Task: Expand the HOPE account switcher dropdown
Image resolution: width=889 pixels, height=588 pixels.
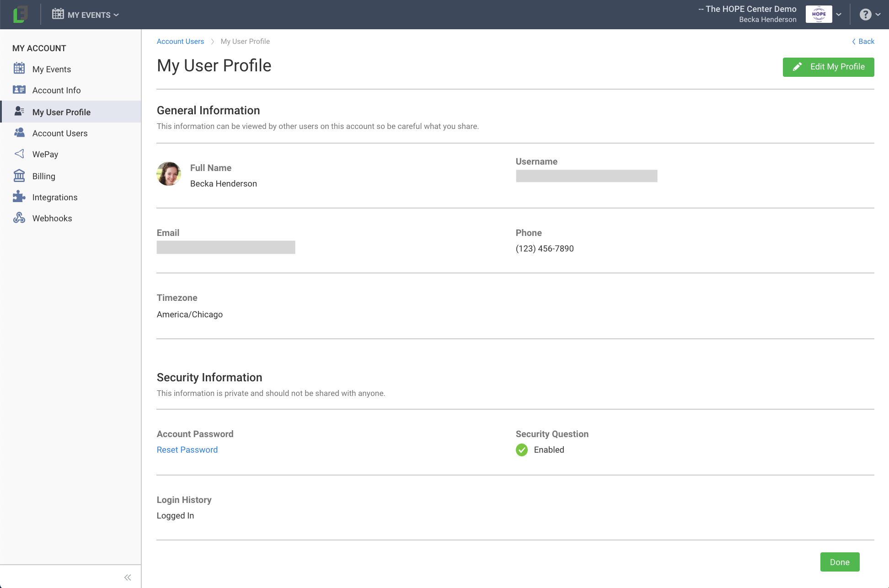Action: [838, 15]
